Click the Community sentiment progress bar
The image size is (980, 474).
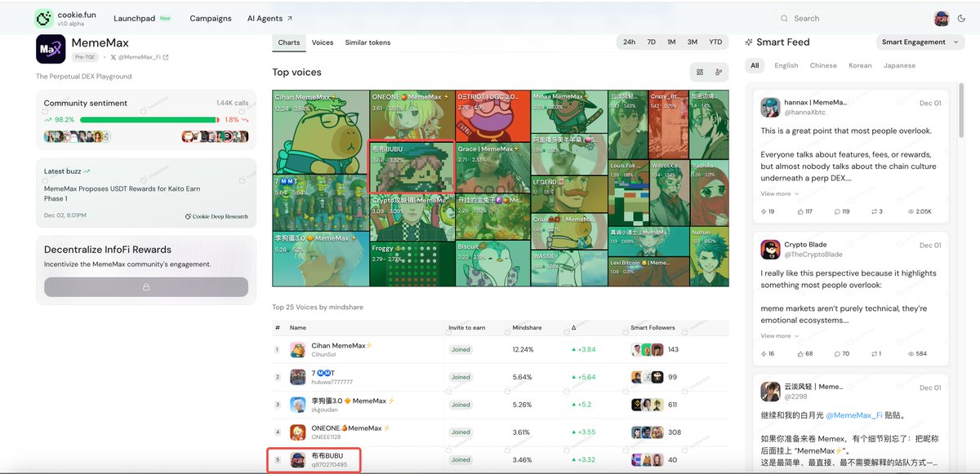149,120
